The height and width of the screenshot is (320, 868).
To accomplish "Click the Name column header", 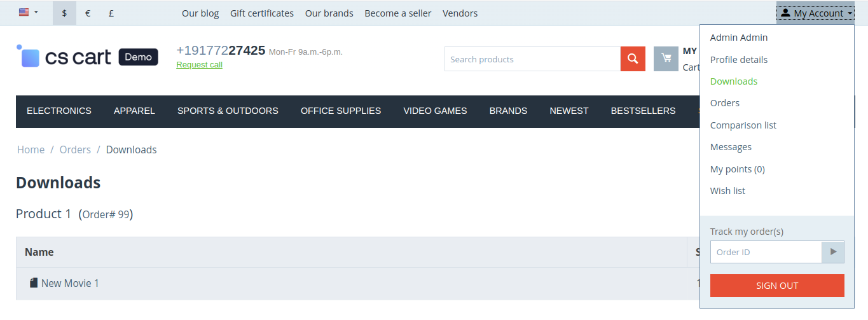I will click(x=39, y=253).
